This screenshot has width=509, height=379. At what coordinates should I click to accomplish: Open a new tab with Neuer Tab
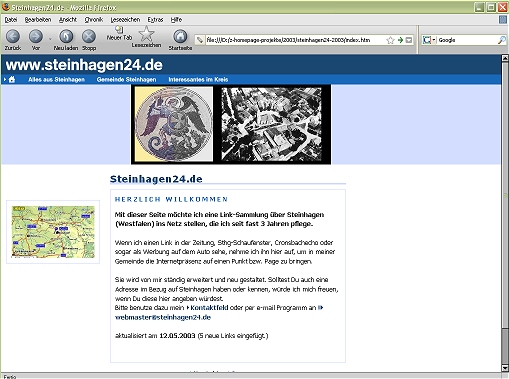(x=119, y=34)
